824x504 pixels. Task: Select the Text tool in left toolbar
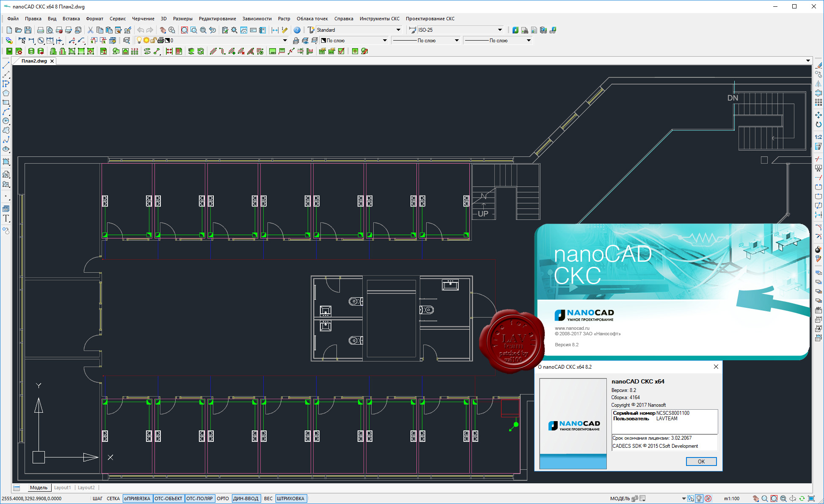pos(6,218)
